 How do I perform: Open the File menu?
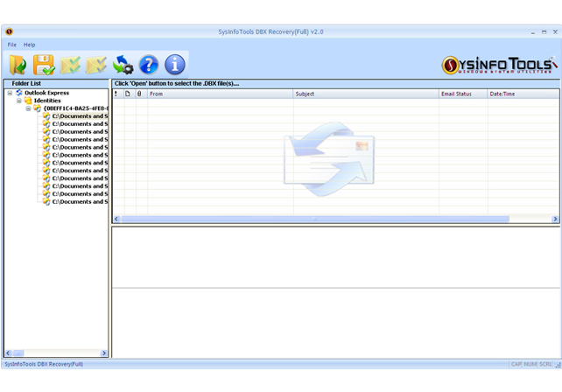pyautogui.click(x=12, y=45)
